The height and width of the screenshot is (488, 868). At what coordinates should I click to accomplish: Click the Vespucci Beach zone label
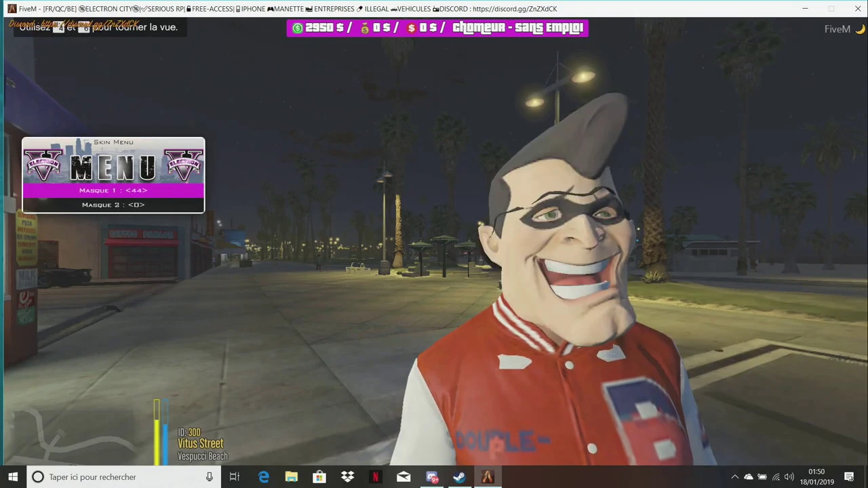click(x=203, y=456)
